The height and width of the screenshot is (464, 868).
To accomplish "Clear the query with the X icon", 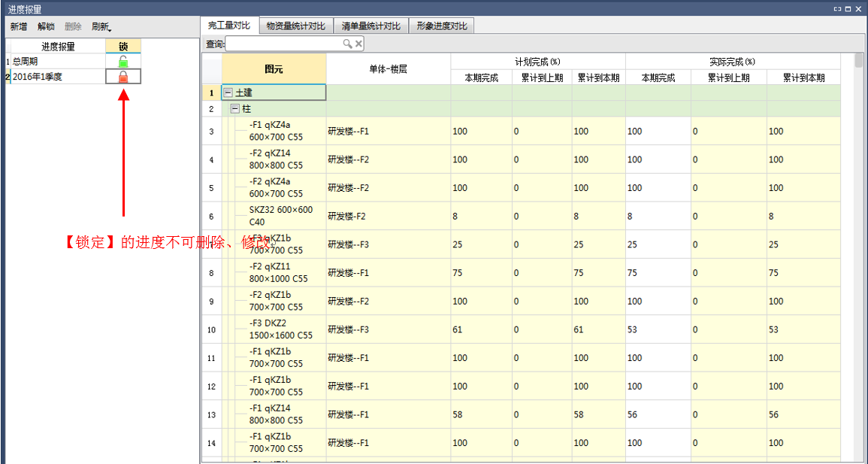I will (358, 44).
